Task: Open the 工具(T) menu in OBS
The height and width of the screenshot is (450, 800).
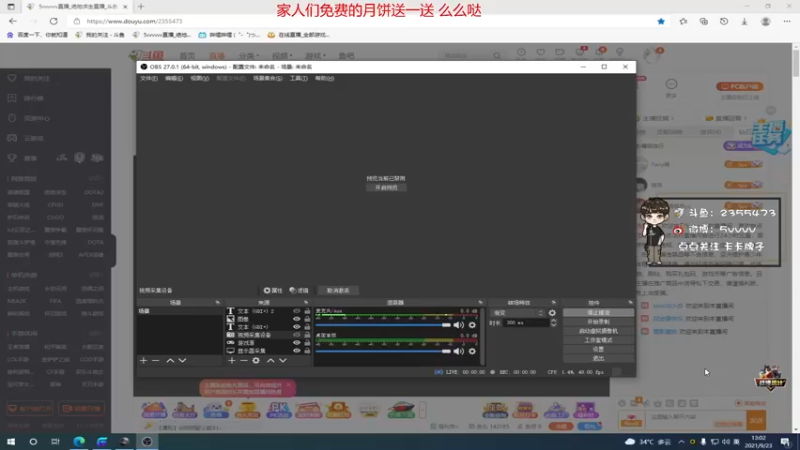Action: (x=298, y=79)
